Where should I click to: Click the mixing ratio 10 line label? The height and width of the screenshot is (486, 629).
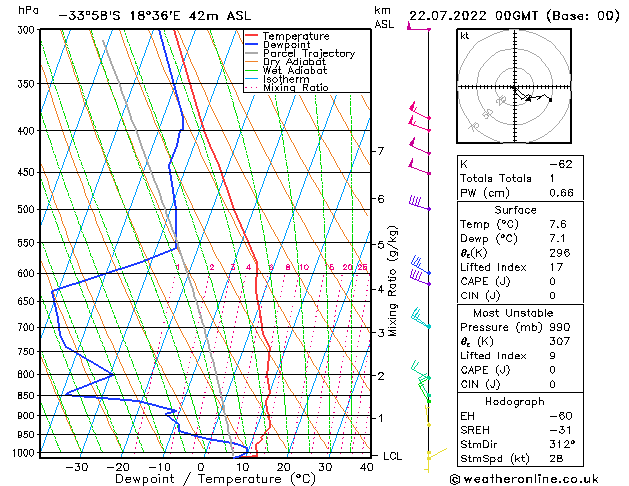(304, 267)
